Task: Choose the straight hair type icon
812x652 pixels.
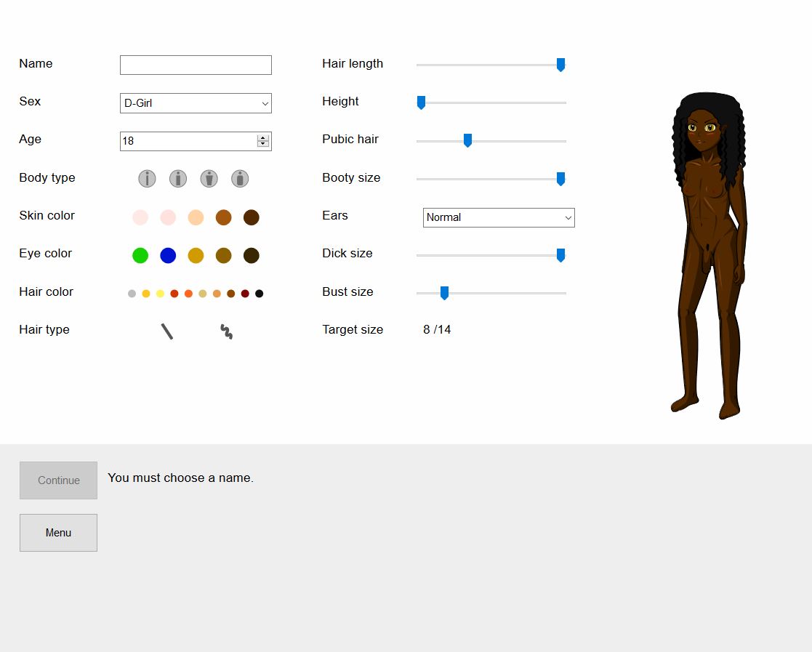Action: tap(167, 331)
